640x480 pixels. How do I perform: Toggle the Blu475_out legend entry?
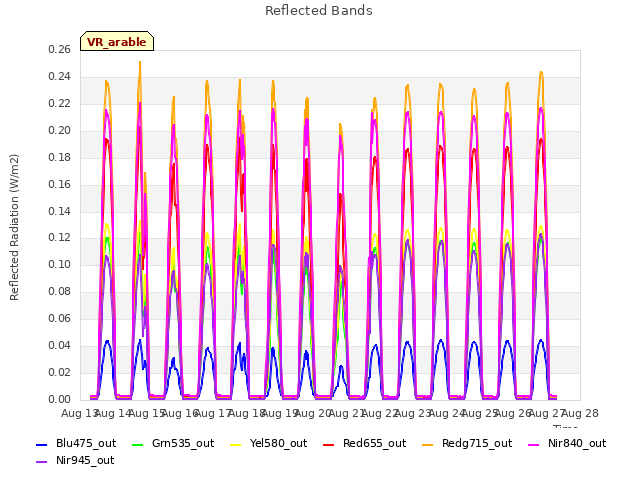pyautogui.click(x=76, y=443)
